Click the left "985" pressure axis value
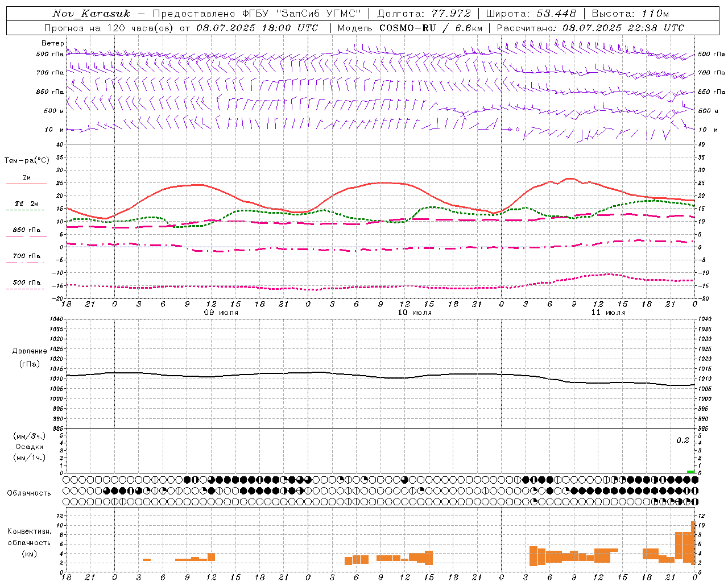This screenshot has height=582, width=728. point(58,429)
